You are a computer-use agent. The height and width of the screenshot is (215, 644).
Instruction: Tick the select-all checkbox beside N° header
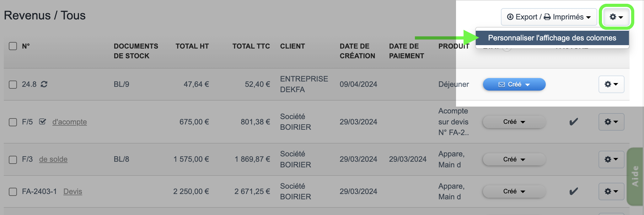tap(13, 46)
